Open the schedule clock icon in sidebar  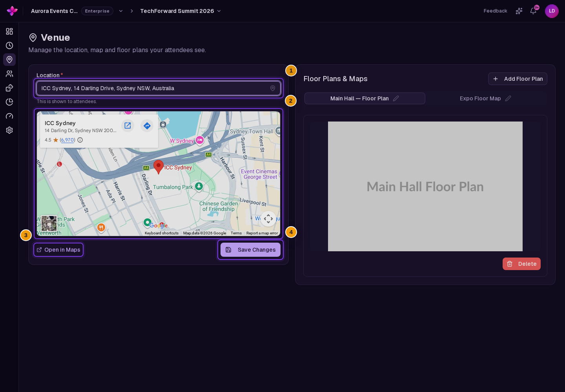tap(9, 45)
